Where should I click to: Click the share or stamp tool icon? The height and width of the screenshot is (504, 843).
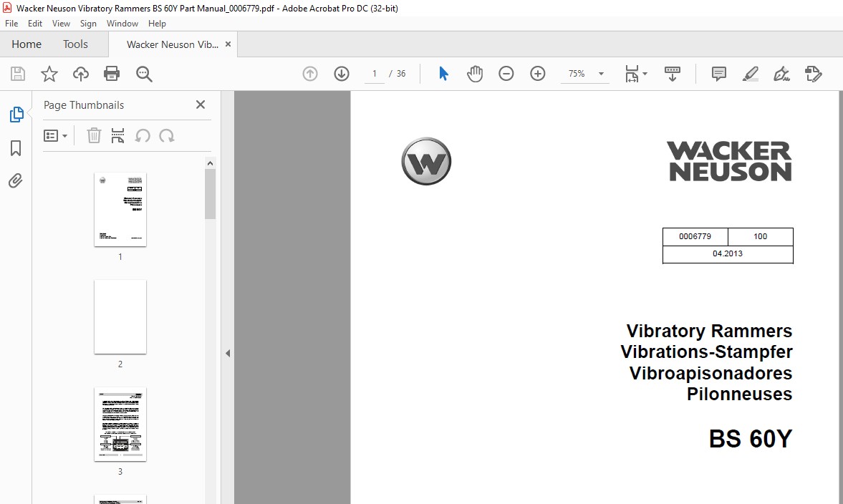pos(814,74)
